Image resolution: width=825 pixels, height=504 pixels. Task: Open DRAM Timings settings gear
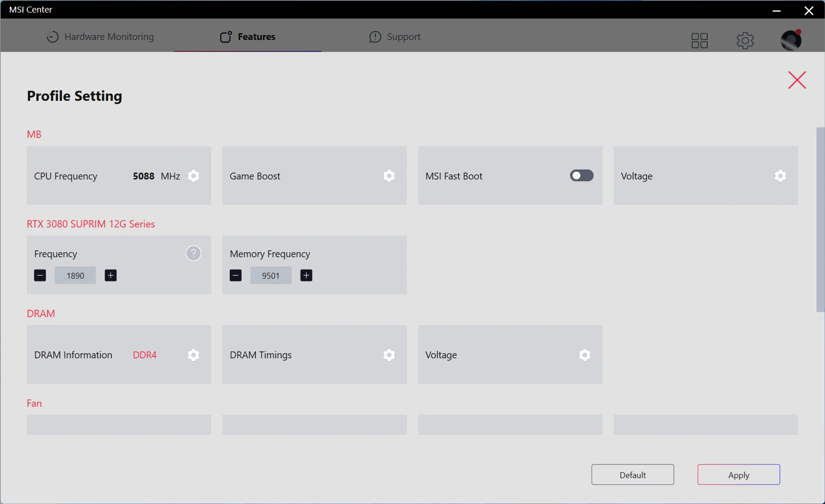[x=389, y=355]
